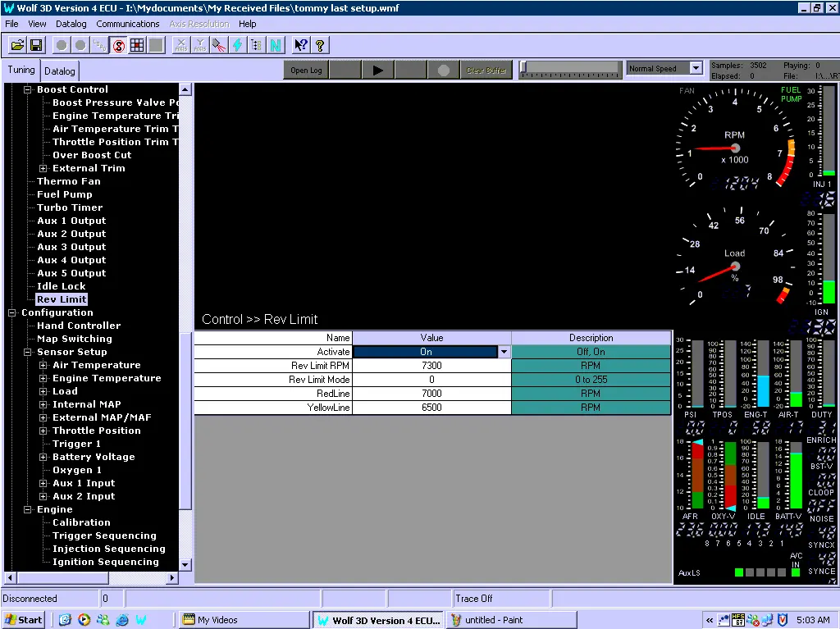840x629 pixels.
Task: Toggle the red circled S toolbar button
Action: (x=119, y=45)
